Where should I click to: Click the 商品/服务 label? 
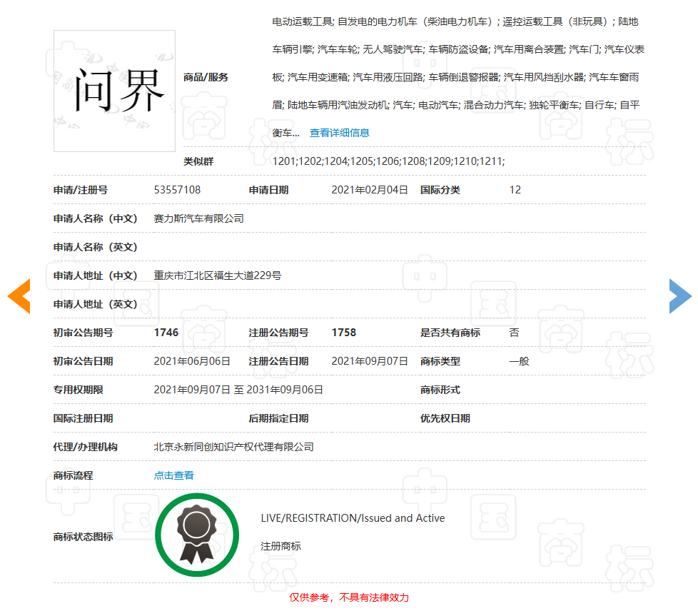click(206, 77)
